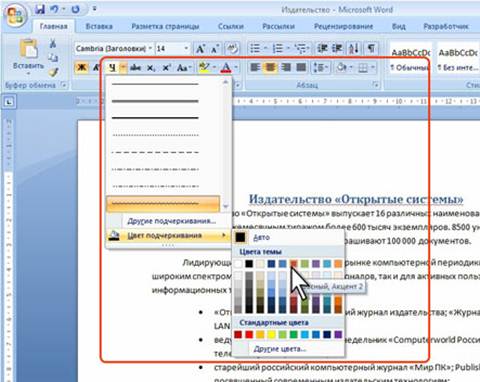Toggle center alignment
Screen dimensions: 480x382
tap(270, 68)
